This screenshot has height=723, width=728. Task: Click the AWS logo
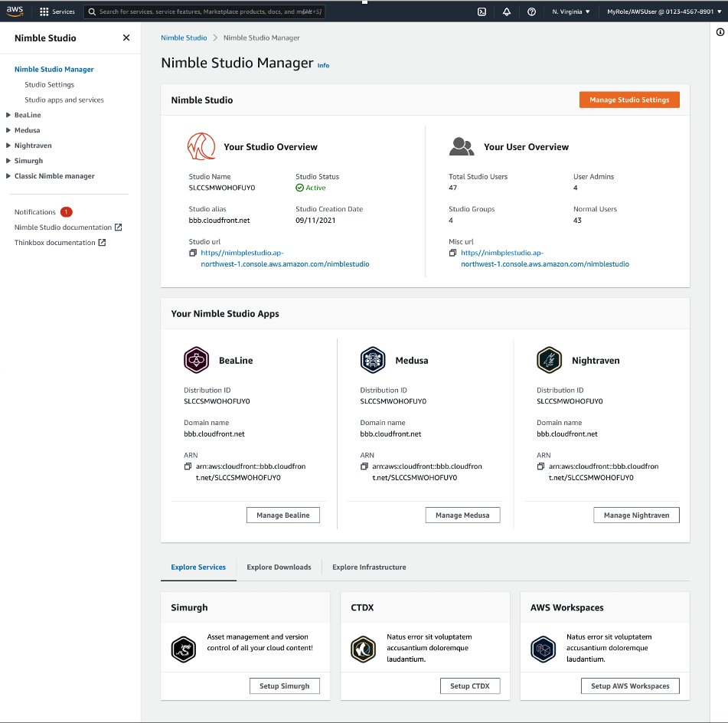(x=15, y=11)
